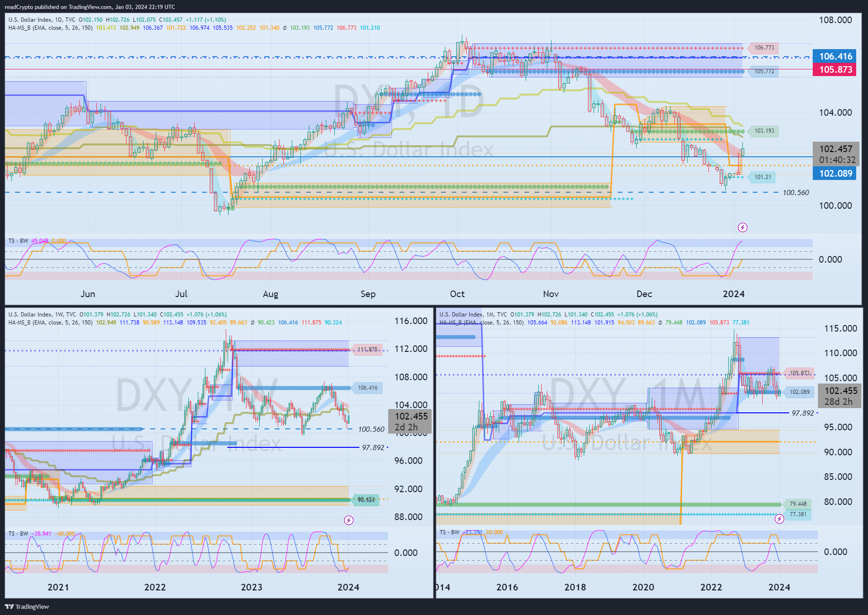868x615 pixels.
Task: Click the 102.455 current price label on weekly axis
Action: point(411,422)
